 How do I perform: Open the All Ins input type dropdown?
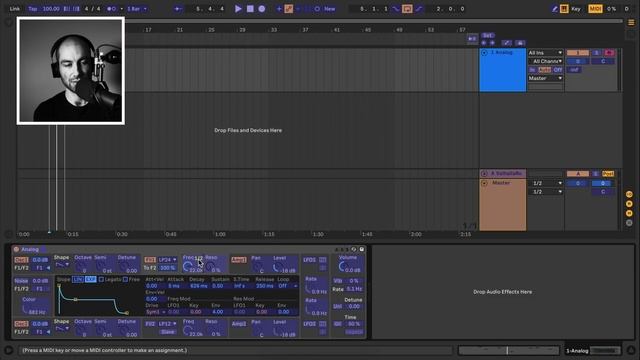(x=545, y=53)
